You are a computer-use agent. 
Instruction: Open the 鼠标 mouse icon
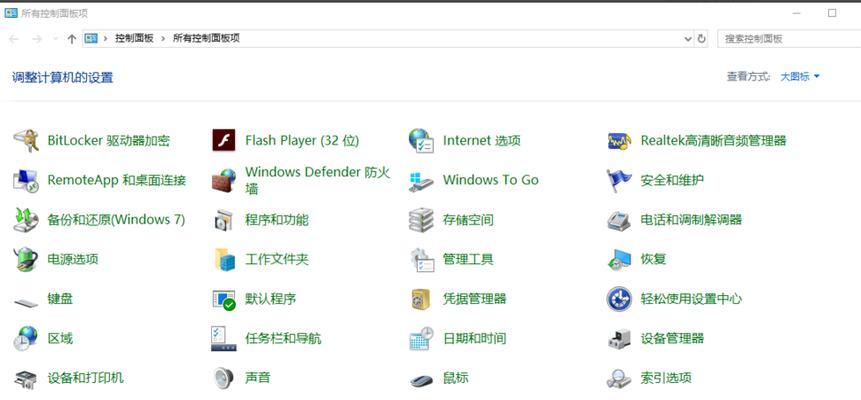pos(421,380)
